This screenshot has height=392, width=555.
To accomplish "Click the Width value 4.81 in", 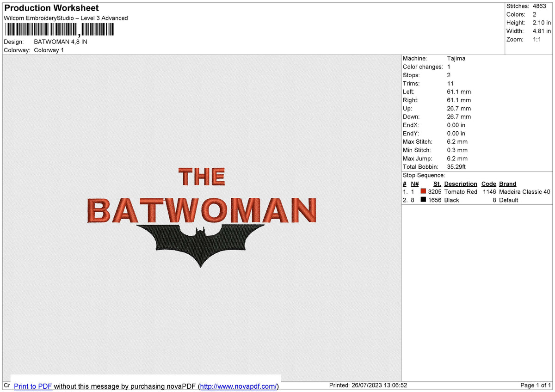I will point(542,31).
